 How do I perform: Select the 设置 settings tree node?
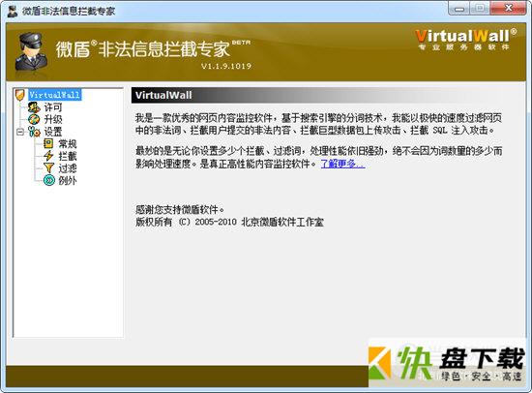(53, 132)
